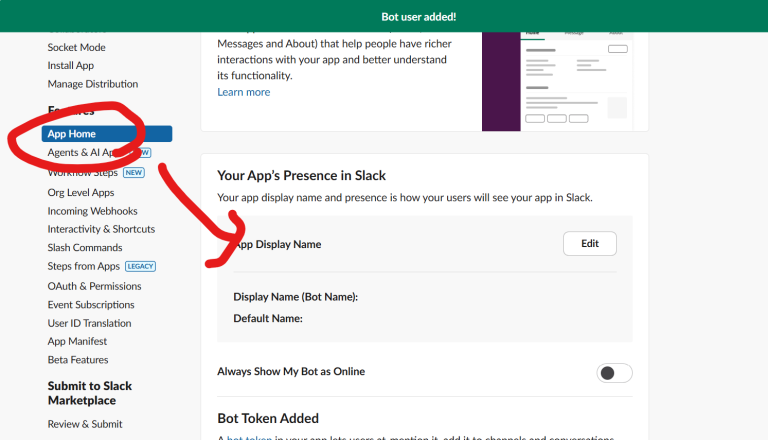Go to Install App in sidebar
768x440 pixels.
71,66
